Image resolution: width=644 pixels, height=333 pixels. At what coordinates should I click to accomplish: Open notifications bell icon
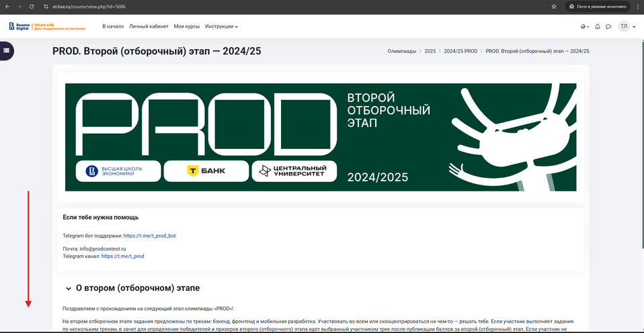pos(598,27)
